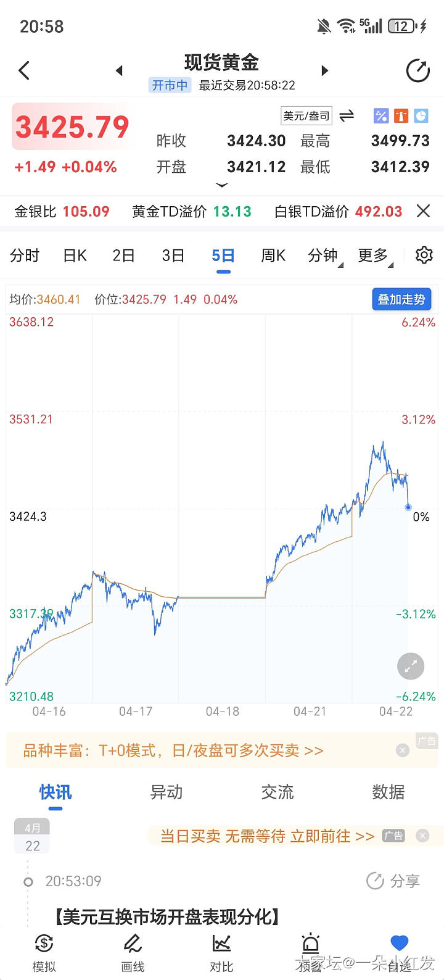Open the share/refresh circular arrow icon
This screenshot has height=980, width=444.
tap(418, 70)
